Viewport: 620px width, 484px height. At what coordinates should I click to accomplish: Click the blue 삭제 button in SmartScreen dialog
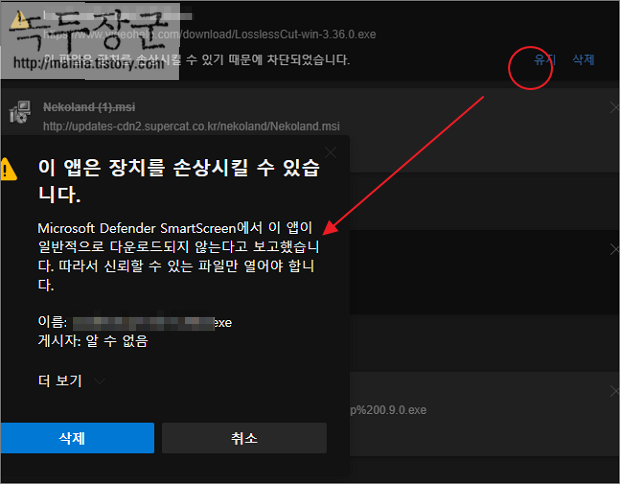click(x=77, y=438)
